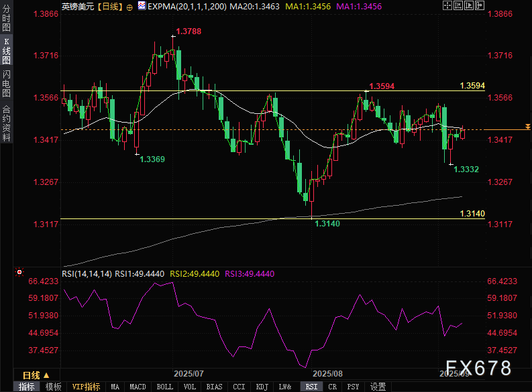Open the 闪电图 sidebar tab
Viewport: 532px width, 392px height.
7,83
